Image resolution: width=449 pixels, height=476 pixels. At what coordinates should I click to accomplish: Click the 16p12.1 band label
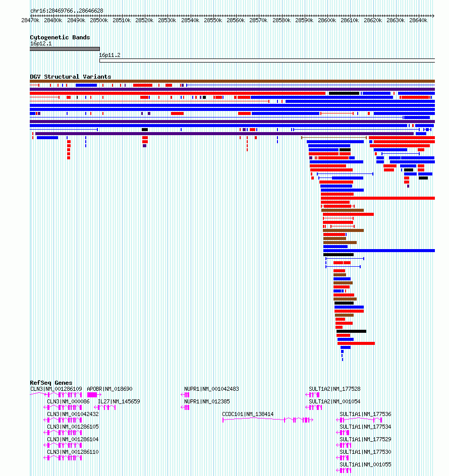click(x=41, y=44)
